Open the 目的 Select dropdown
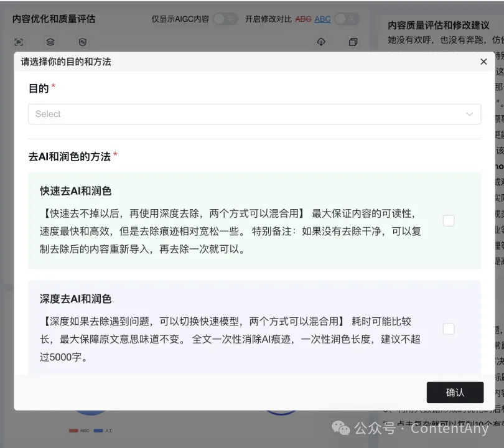504x448 pixels. (x=249, y=114)
